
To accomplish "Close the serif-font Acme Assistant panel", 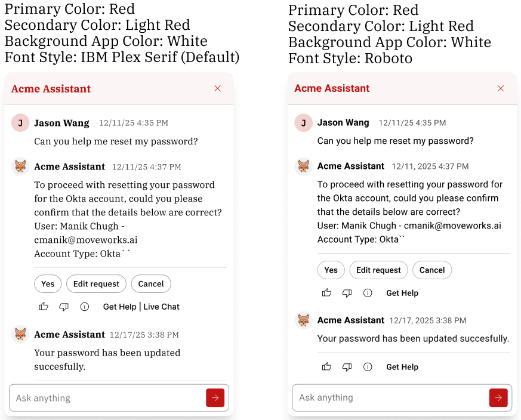I will tap(218, 88).
